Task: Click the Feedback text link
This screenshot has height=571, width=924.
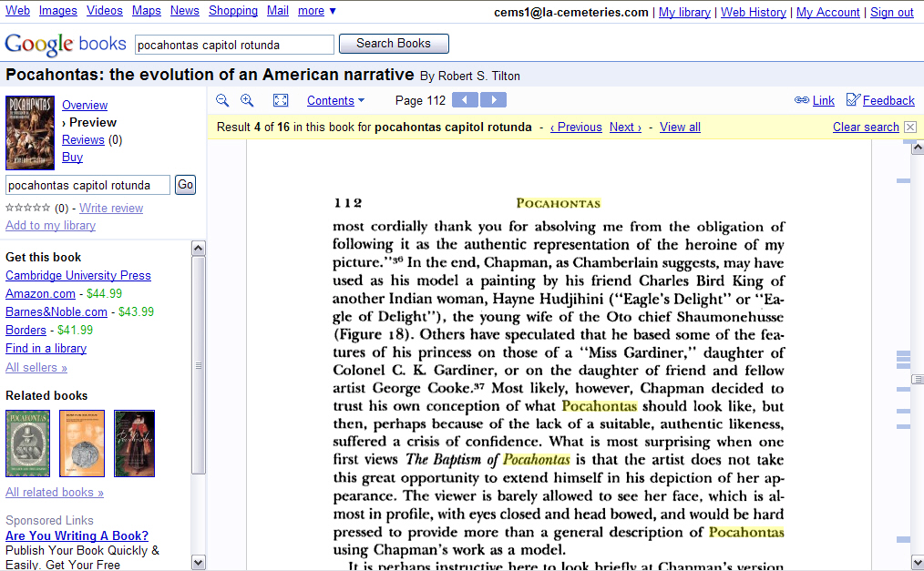Action: point(888,101)
